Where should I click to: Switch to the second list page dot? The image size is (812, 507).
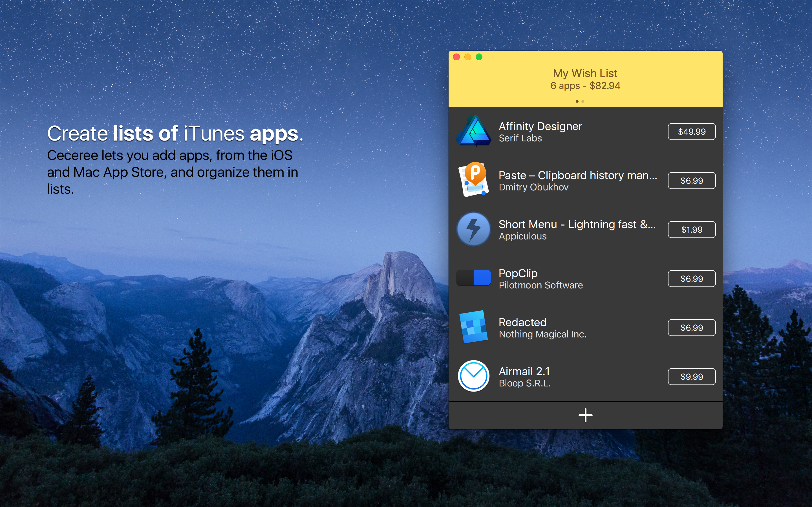(583, 101)
